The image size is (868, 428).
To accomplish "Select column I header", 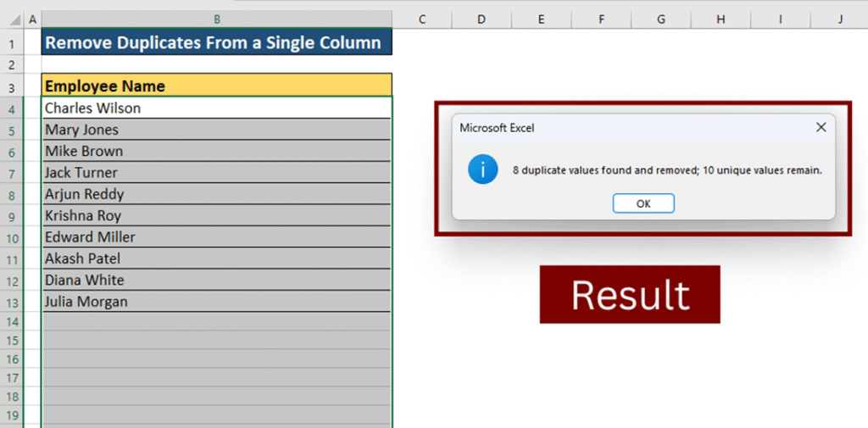I will (x=781, y=19).
